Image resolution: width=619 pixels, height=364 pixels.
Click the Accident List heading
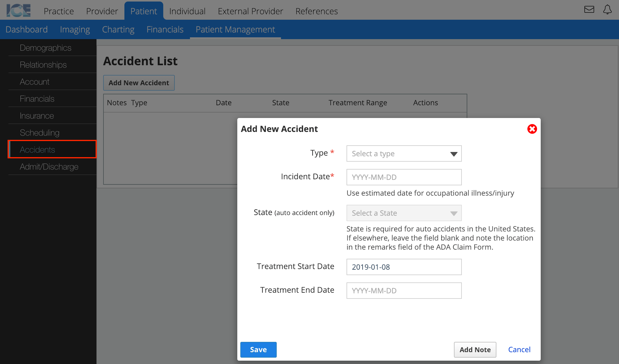pyautogui.click(x=140, y=61)
